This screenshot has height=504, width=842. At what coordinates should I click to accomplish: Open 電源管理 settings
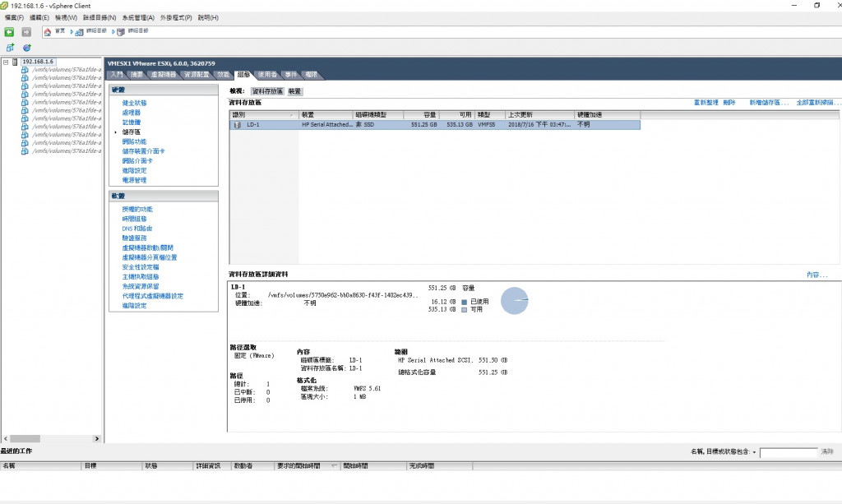click(134, 180)
